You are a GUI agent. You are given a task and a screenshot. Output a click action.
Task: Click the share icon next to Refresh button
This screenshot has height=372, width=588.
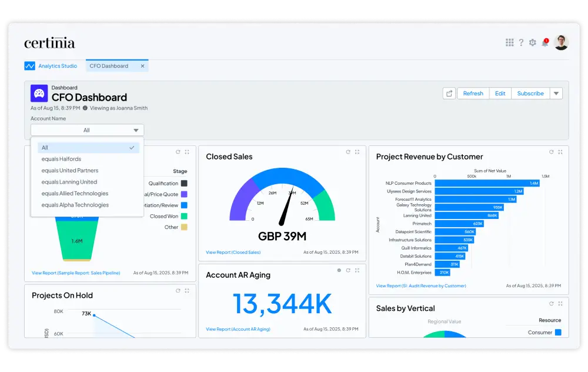449,93
